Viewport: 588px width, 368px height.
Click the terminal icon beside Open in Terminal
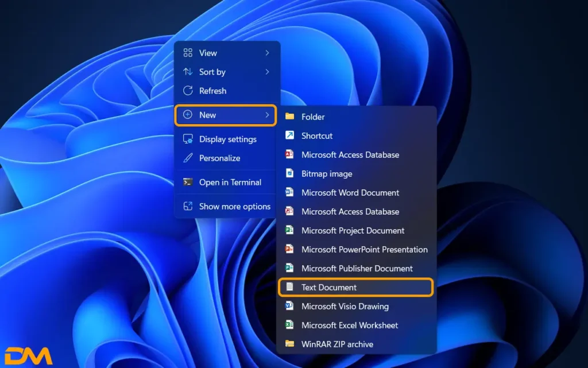(188, 182)
